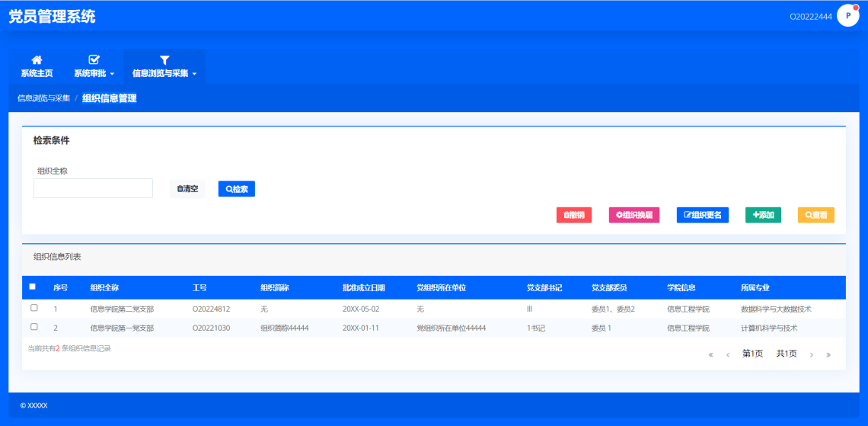Screen dimensions: 868x426
Task: Click the date cell 20XX-01-11
Action: (361, 328)
